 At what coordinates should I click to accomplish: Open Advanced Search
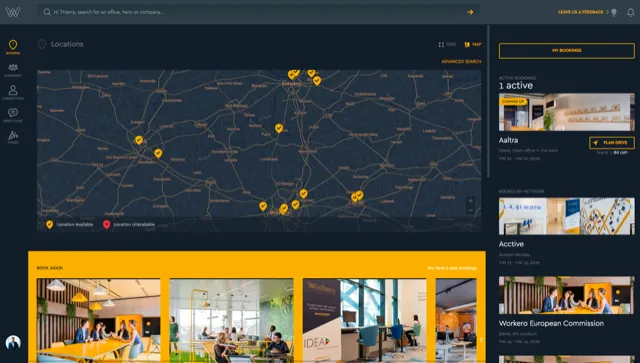(x=461, y=62)
